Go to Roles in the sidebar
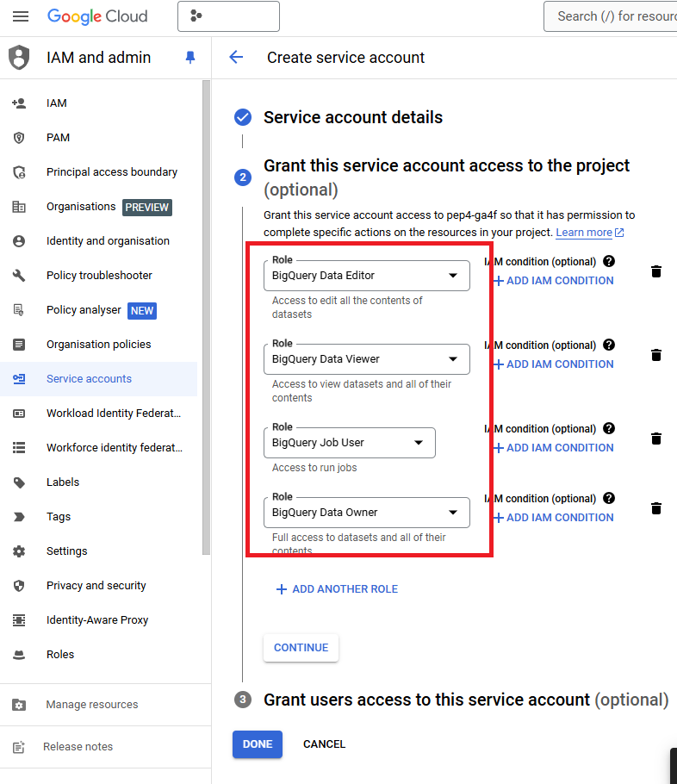The width and height of the screenshot is (677, 784). point(60,655)
